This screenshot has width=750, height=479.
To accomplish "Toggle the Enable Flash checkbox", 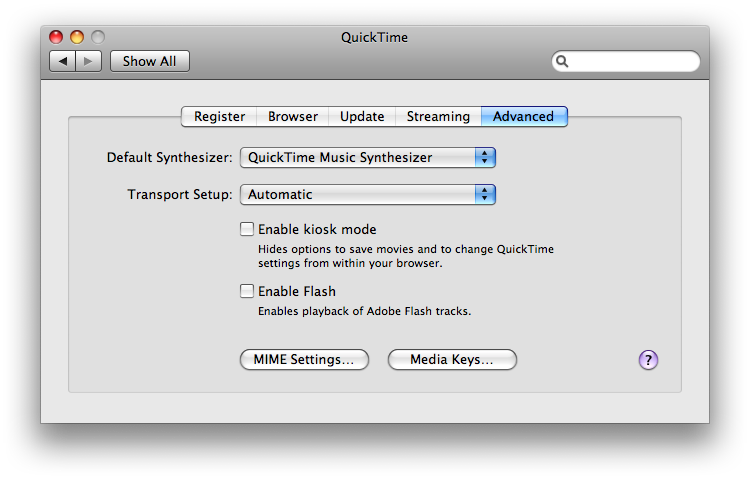I will click(x=247, y=291).
